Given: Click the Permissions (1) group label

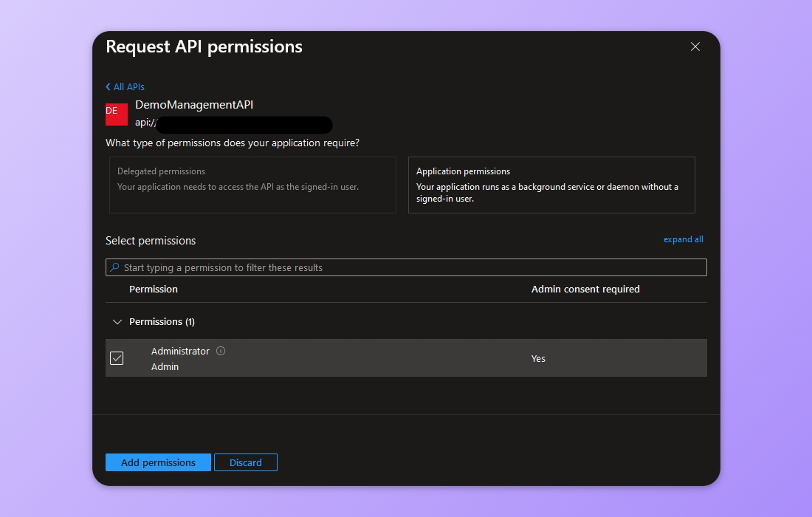Looking at the screenshot, I should click(162, 321).
